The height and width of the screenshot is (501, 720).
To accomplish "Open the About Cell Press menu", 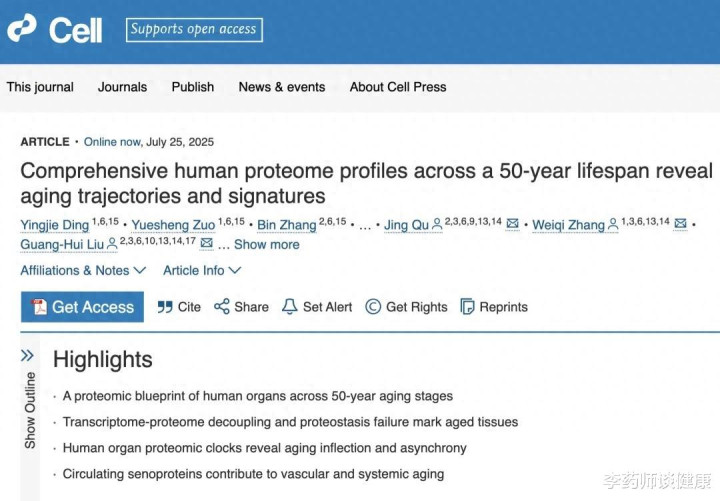I will pos(398,87).
